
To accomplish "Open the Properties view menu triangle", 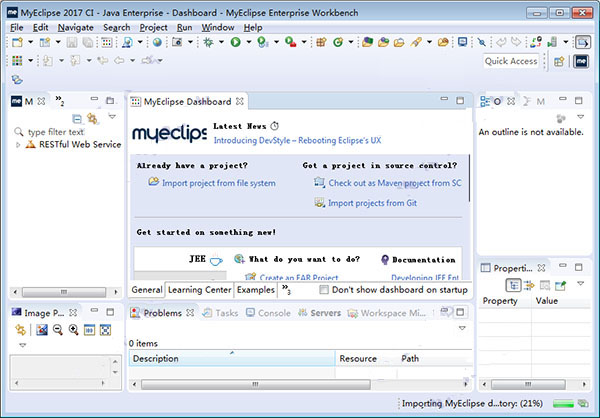I will pos(580,284).
